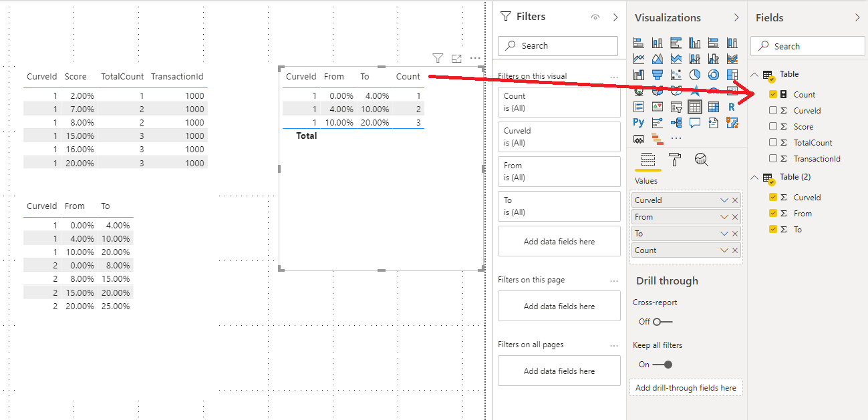
Task: Select the area chart visualization
Action: (658, 59)
